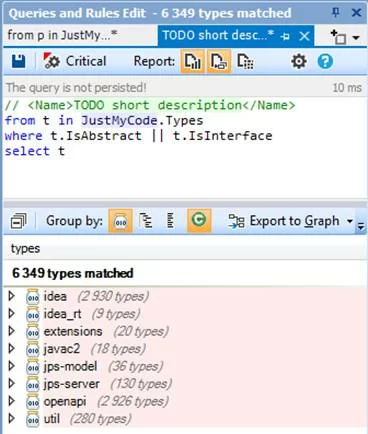Select the jps-server row in results
The image size is (368, 434).
tap(185, 384)
